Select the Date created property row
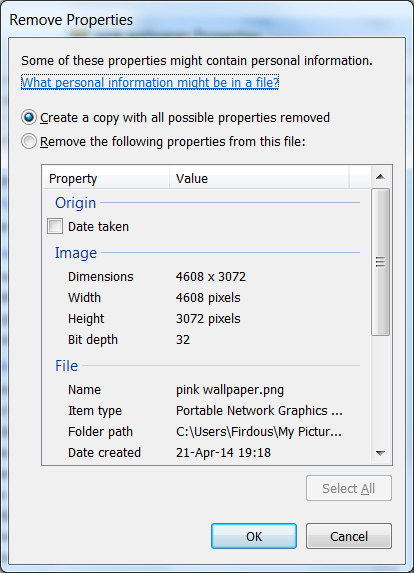Screen dimensions: 414x573 coord(206,452)
